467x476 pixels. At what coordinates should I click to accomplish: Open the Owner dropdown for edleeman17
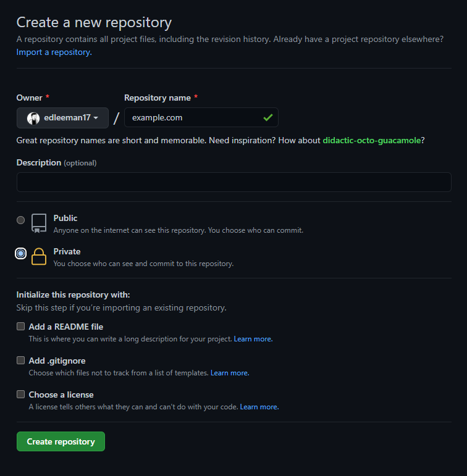click(x=62, y=118)
